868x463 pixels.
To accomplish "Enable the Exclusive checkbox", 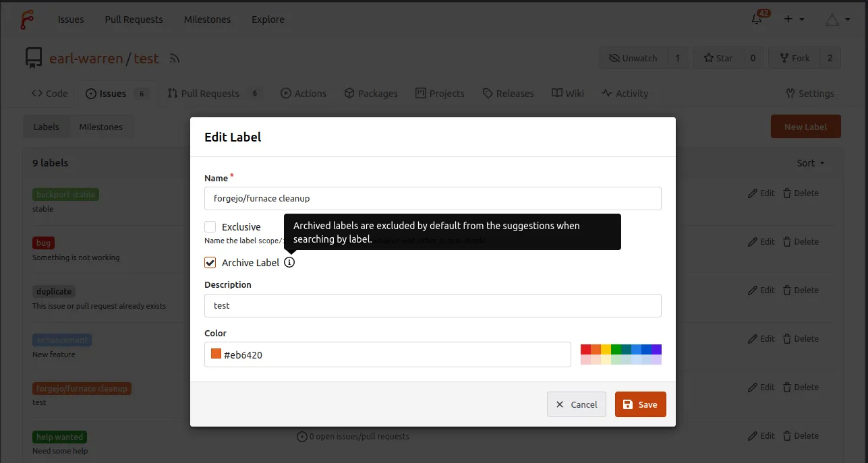I will pyautogui.click(x=210, y=227).
